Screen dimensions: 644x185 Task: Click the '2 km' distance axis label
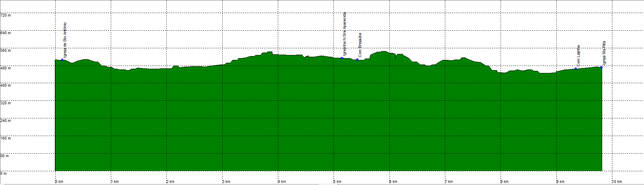pos(171,182)
